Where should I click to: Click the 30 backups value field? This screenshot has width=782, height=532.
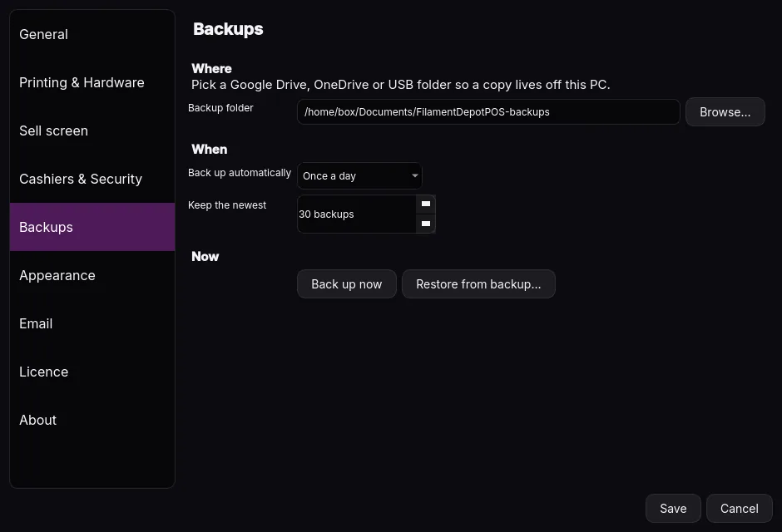click(357, 214)
